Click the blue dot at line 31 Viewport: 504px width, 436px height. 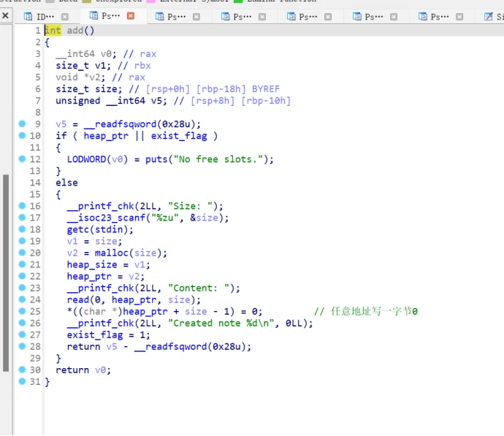(22, 381)
